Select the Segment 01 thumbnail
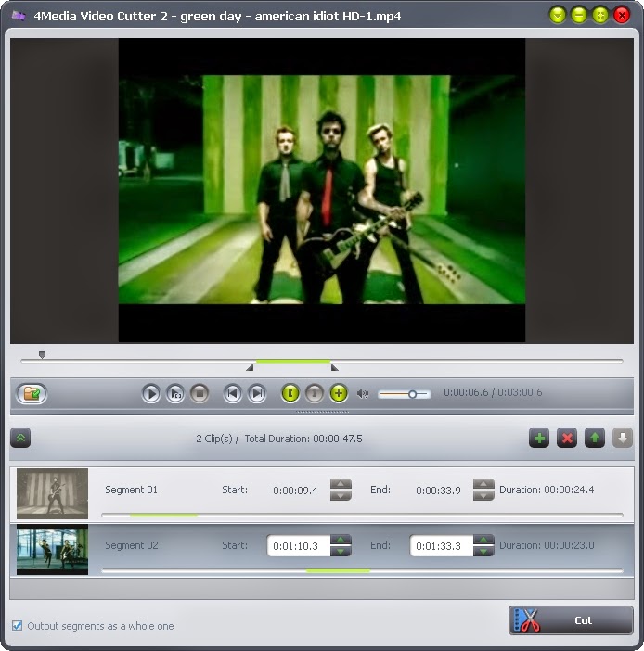The height and width of the screenshot is (651, 644). [52, 492]
